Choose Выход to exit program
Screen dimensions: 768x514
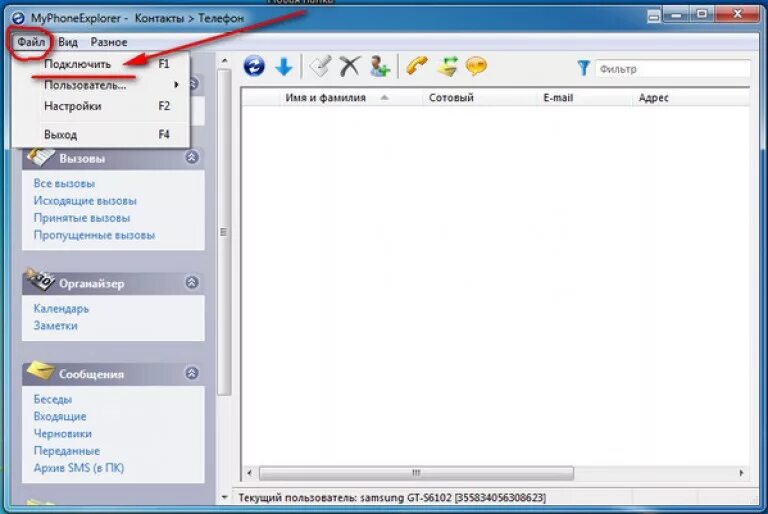click(x=100, y=135)
